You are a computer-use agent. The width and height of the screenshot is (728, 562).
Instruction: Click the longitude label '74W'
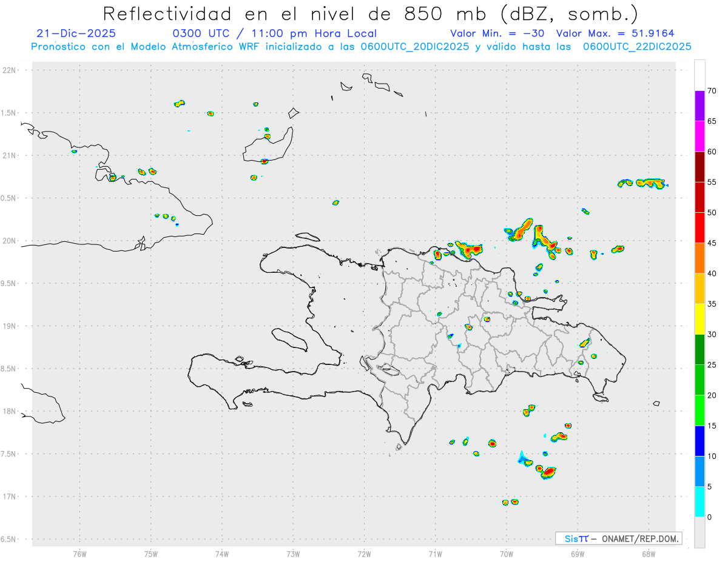(x=221, y=554)
